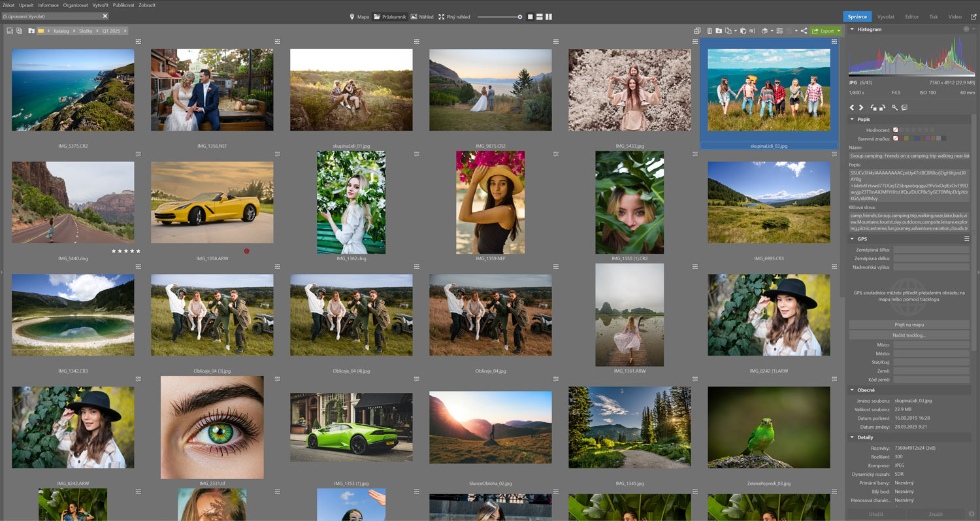Collapse the GPS section
The width and height of the screenshot is (980, 521).
point(852,239)
